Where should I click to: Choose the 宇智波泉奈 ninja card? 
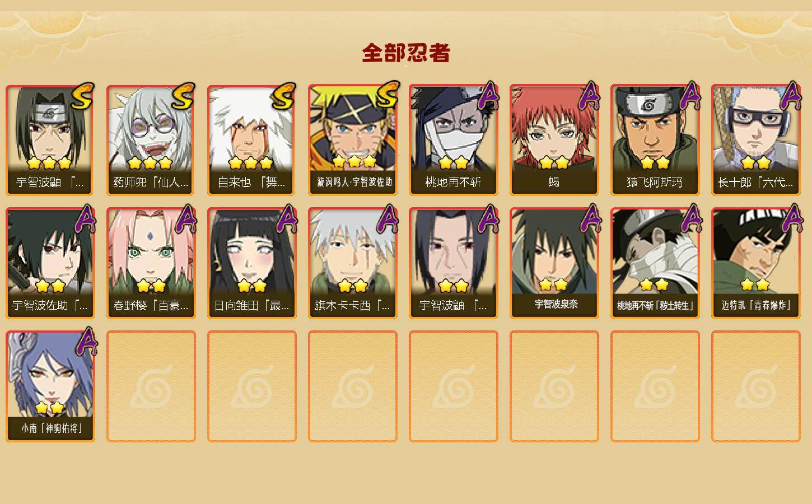(x=554, y=263)
